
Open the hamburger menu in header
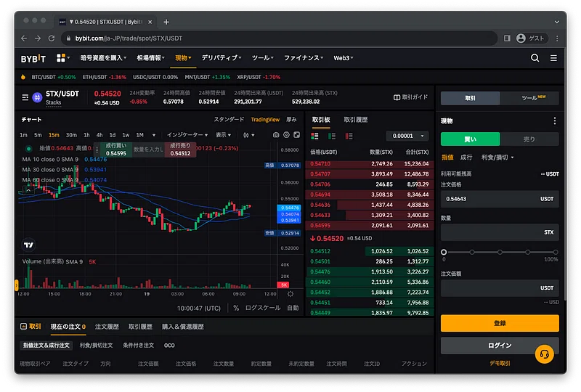point(553,58)
